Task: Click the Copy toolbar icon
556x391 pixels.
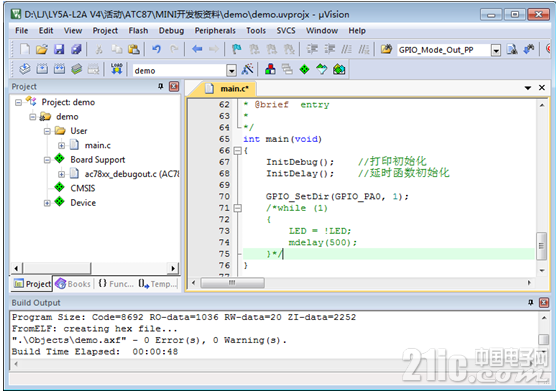Action: pos(116,49)
